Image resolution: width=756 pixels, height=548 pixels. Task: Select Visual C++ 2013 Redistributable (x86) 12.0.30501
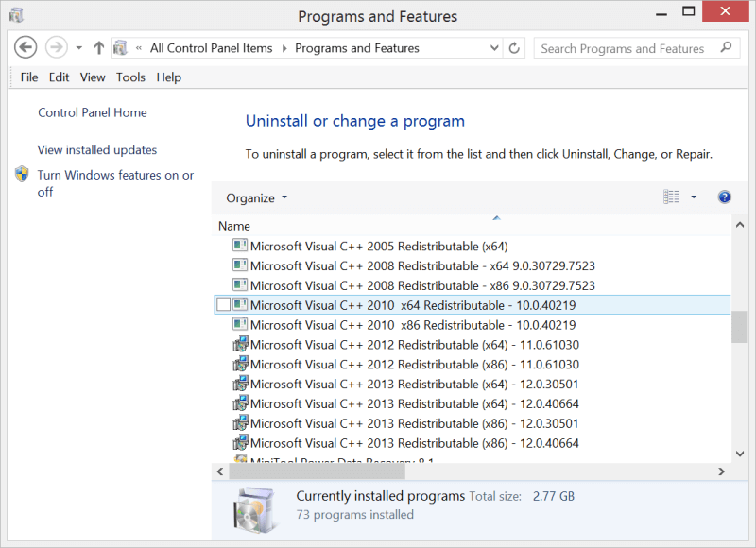tap(415, 424)
